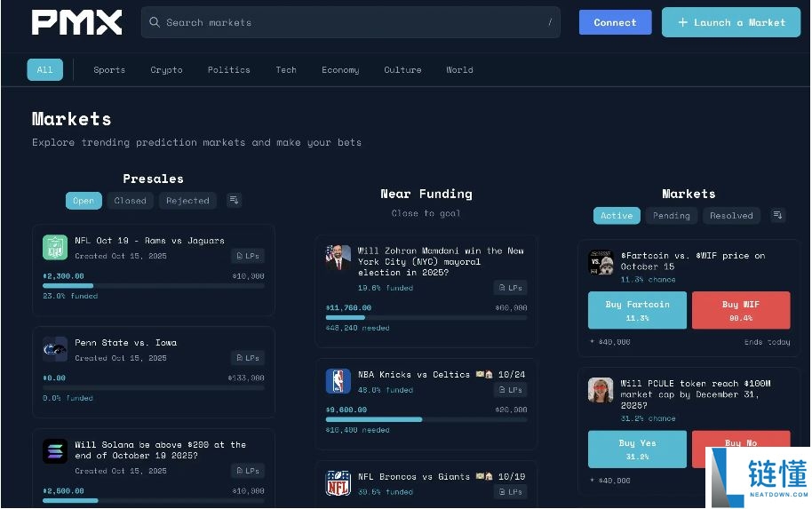This screenshot has height=509, width=812.
Task: Click the Connect button
Action: [615, 22]
